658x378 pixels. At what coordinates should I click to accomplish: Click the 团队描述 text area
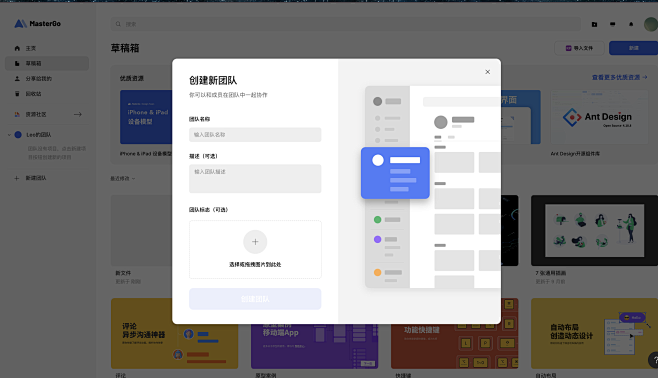255,178
